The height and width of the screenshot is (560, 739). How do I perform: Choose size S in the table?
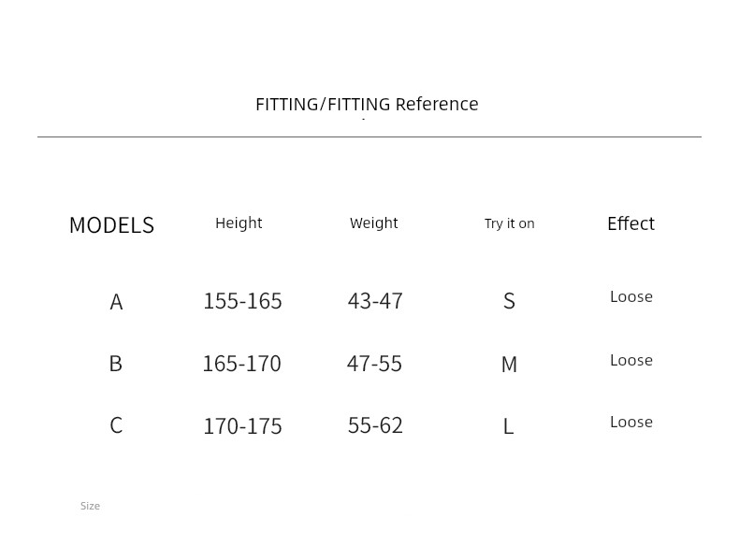click(x=509, y=301)
